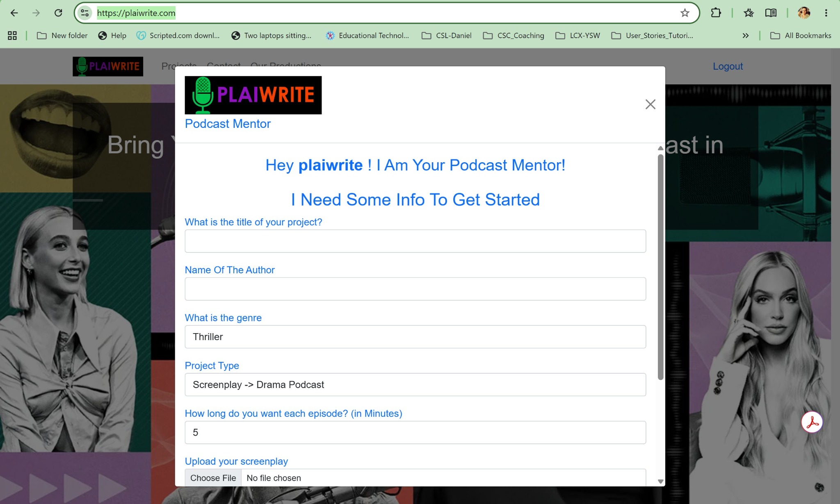
Task: Click Podcast Mentor heading link
Action: click(x=228, y=124)
